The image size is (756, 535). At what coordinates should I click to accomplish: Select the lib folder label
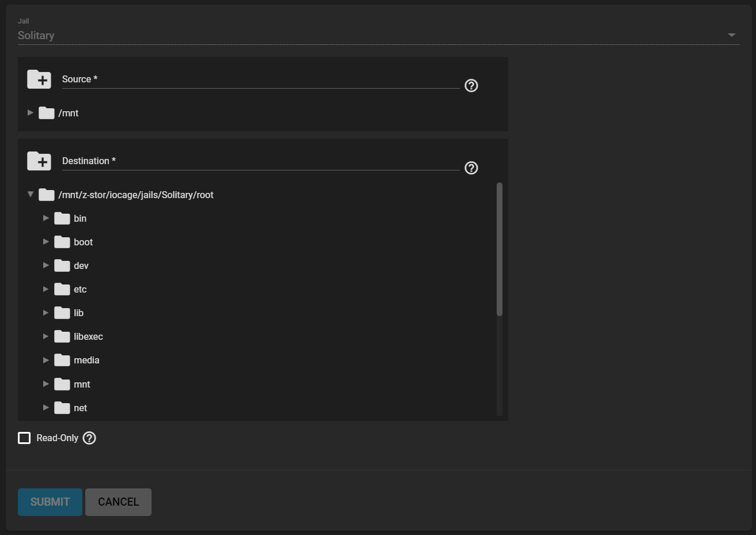click(78, 313)
